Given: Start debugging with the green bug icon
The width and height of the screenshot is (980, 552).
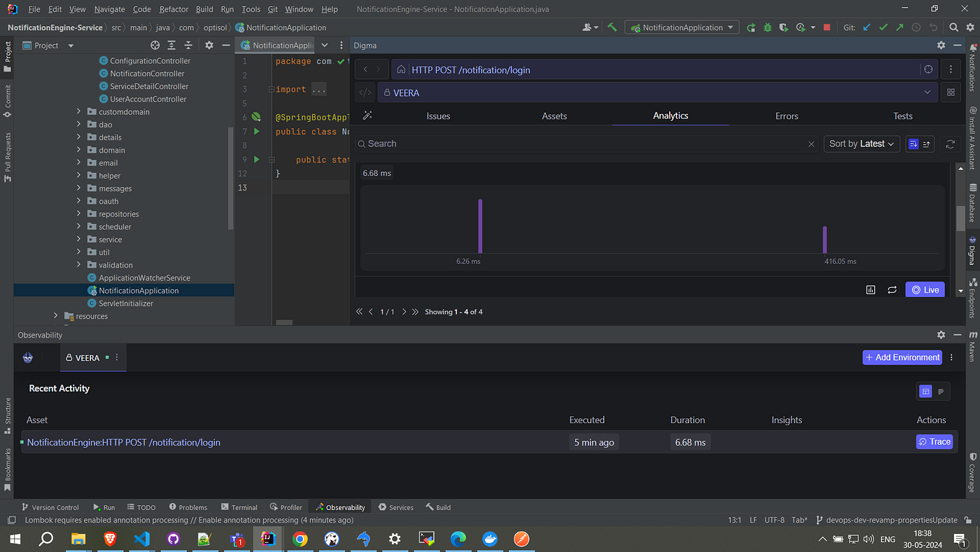Looking at the screenshot, I should tap(768, 27).
